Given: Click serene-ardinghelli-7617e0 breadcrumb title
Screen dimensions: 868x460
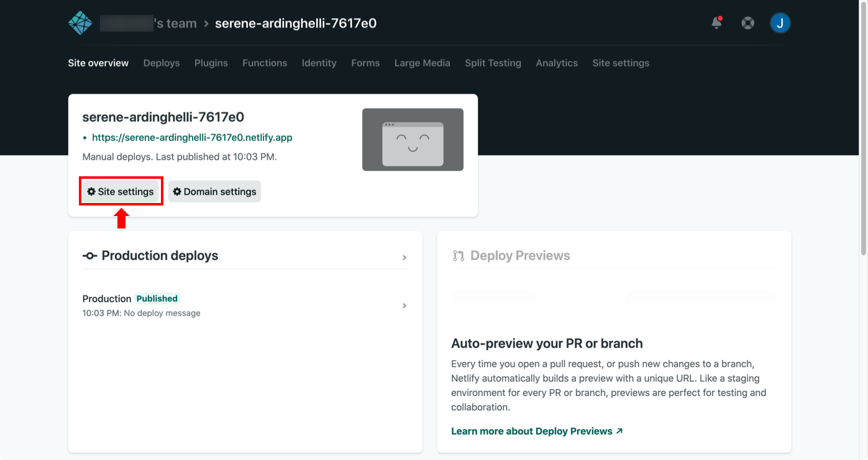Looking at the screenshot, I should (296, 24).
